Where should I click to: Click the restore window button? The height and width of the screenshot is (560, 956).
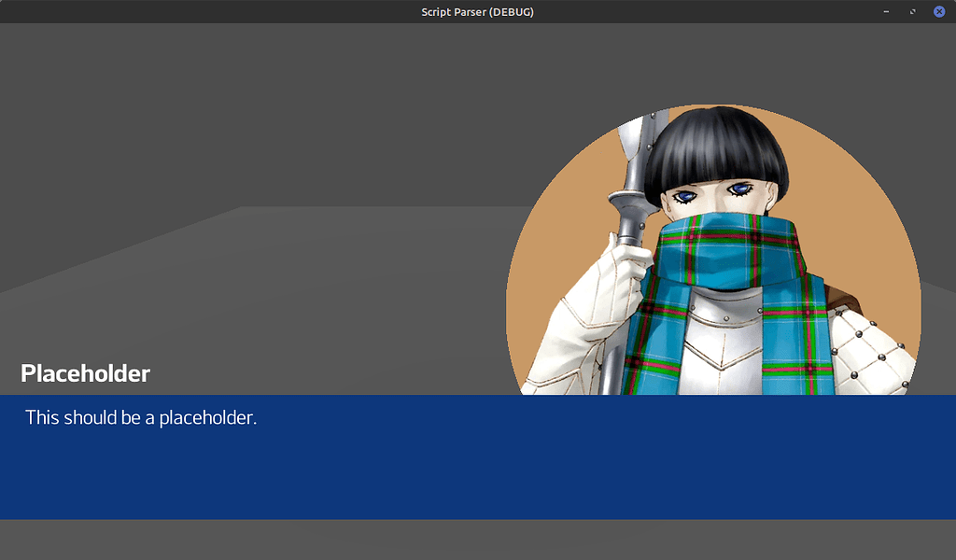(x=912, y=11)
